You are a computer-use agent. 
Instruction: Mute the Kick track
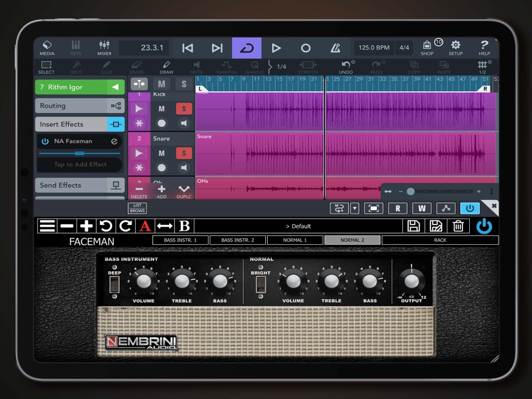coord(162,109)
